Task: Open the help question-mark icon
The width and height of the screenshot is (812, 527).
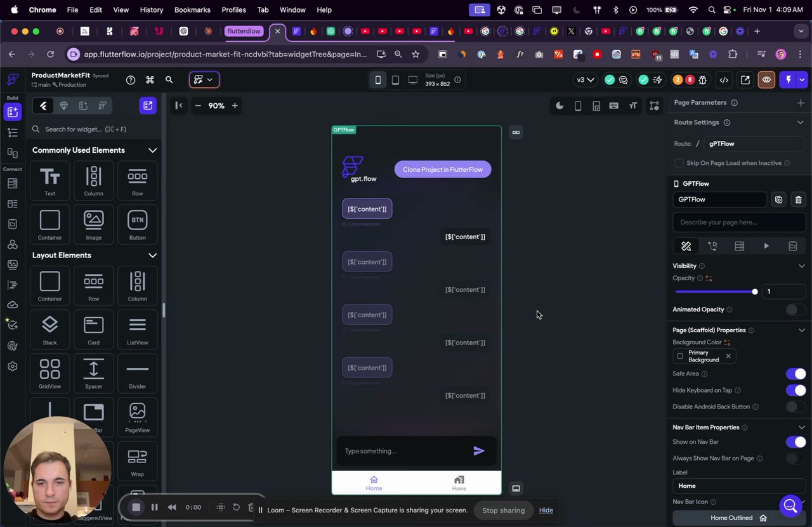Action: [131, 80]
